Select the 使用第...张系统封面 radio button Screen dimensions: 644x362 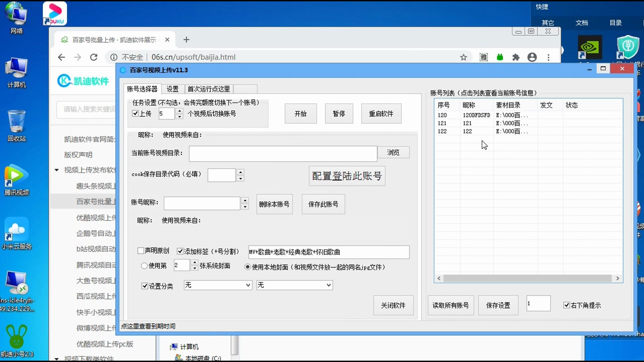[x=144, y=266]
